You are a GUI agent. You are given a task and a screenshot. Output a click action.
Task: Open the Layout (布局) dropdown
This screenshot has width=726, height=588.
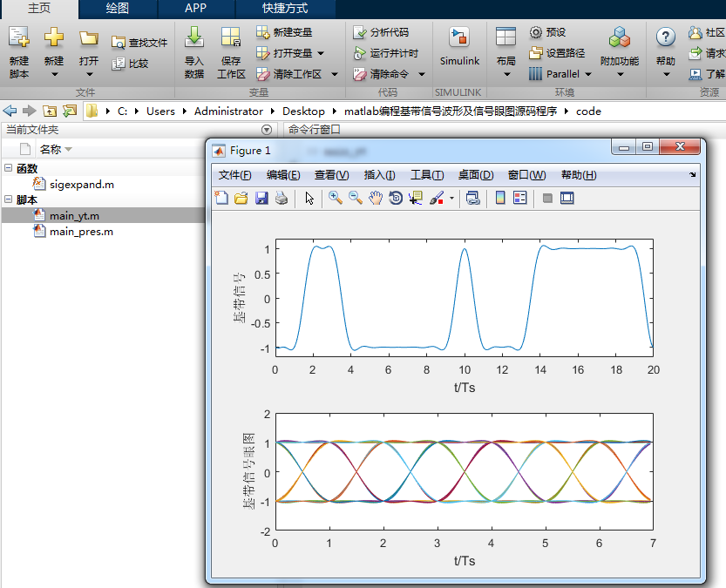[506, 75]
